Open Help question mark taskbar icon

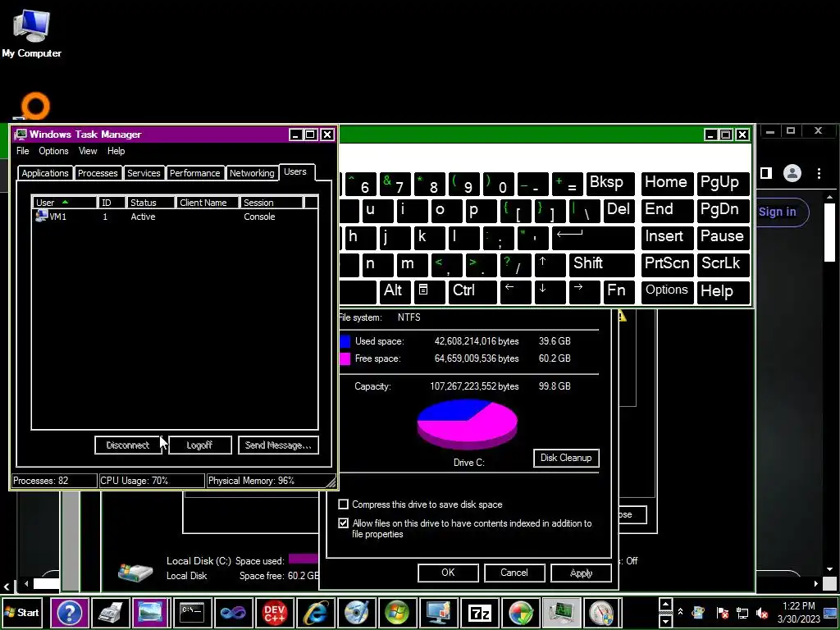coord(69,612)
